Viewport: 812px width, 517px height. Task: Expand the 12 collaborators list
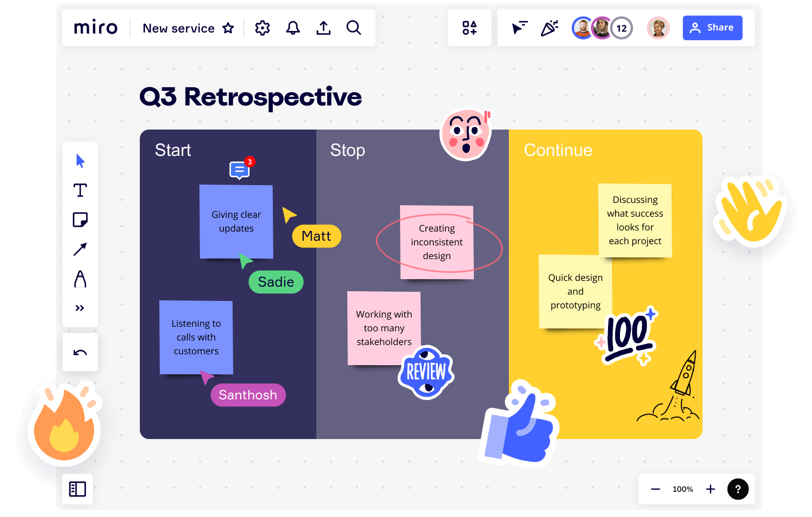620,28
